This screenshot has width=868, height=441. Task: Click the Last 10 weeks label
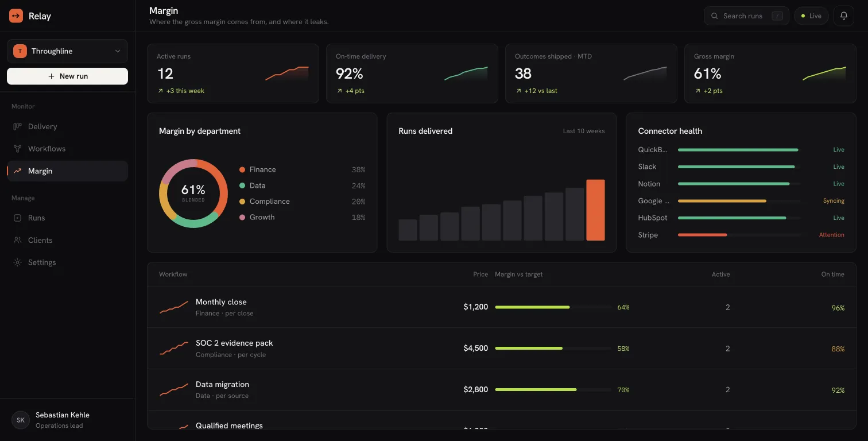pyautogui.click(x=584, y=131)
